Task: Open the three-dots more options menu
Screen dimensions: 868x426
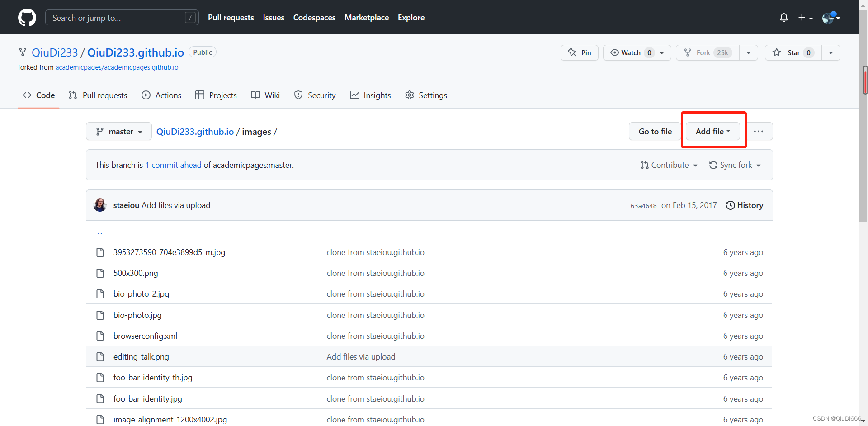Action: pos(759,132)
